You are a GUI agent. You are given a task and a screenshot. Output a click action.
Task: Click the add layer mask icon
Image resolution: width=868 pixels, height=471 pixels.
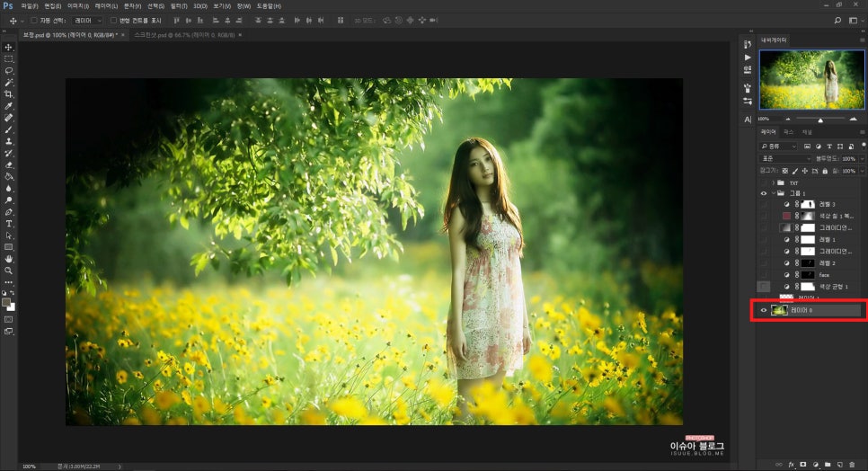click(802, 465)
